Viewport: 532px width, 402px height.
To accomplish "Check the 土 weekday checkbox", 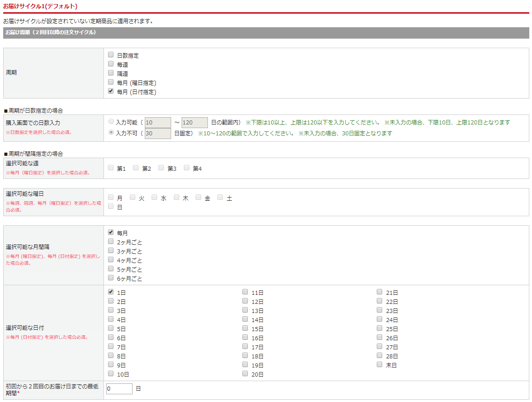I will point(220,198).
